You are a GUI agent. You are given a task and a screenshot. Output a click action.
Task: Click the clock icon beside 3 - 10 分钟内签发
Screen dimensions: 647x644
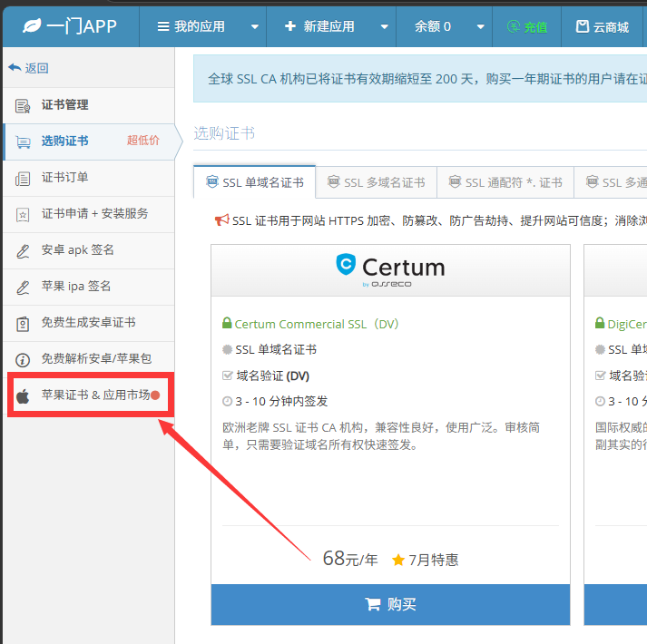[228, 401]
